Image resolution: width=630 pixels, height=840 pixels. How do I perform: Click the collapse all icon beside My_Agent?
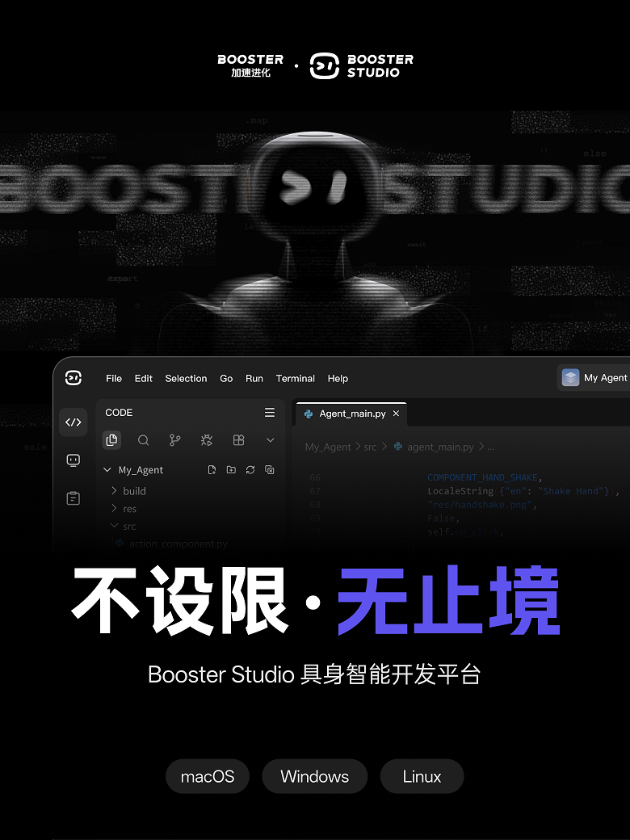click(x=270, y=470)
